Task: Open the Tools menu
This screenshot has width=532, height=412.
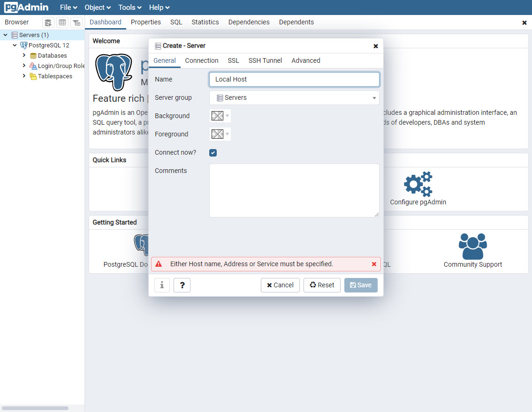Action: [129, 7]
